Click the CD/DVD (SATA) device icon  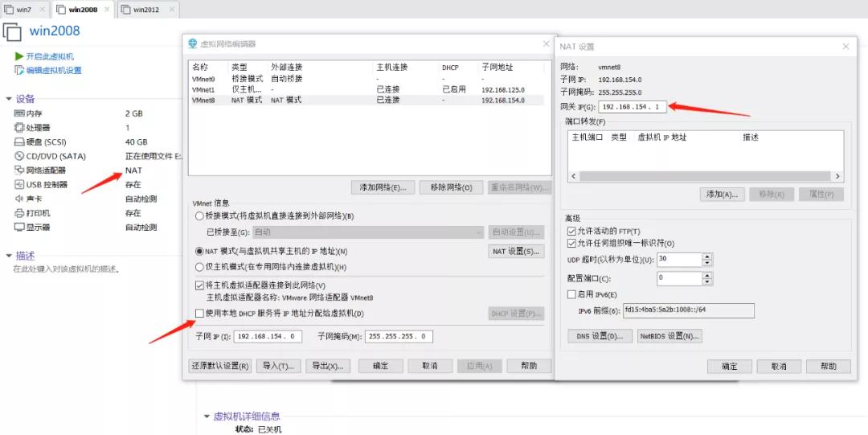(19, 156)
